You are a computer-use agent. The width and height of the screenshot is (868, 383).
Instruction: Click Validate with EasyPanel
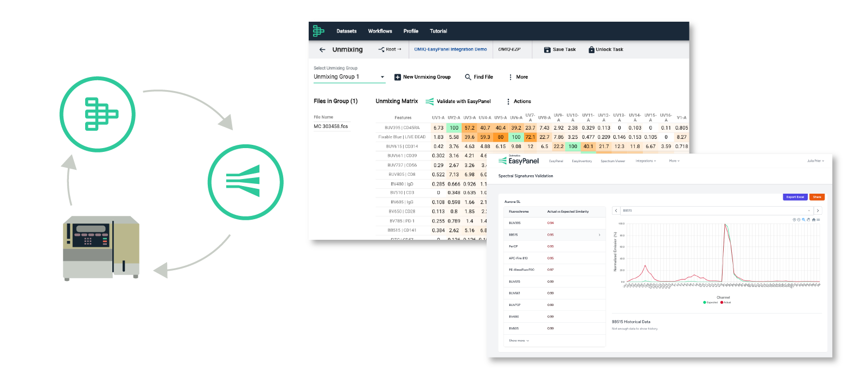click(458, 101)
